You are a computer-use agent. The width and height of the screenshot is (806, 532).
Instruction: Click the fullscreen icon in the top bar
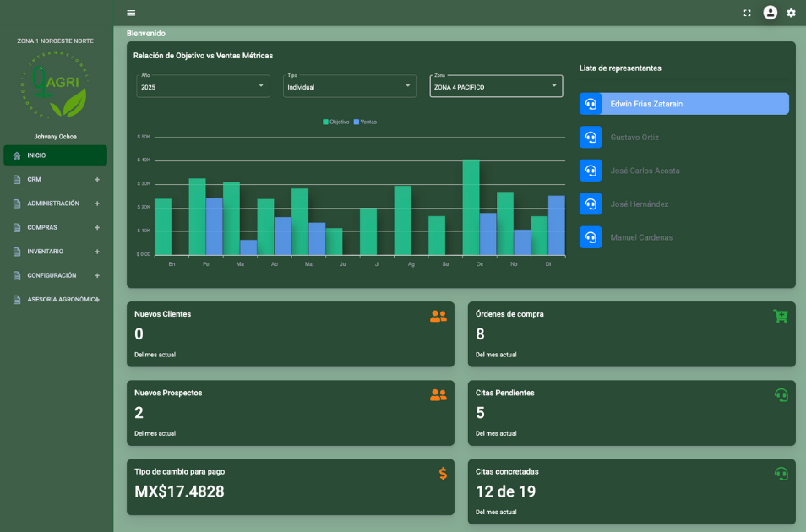click(747, 13)
